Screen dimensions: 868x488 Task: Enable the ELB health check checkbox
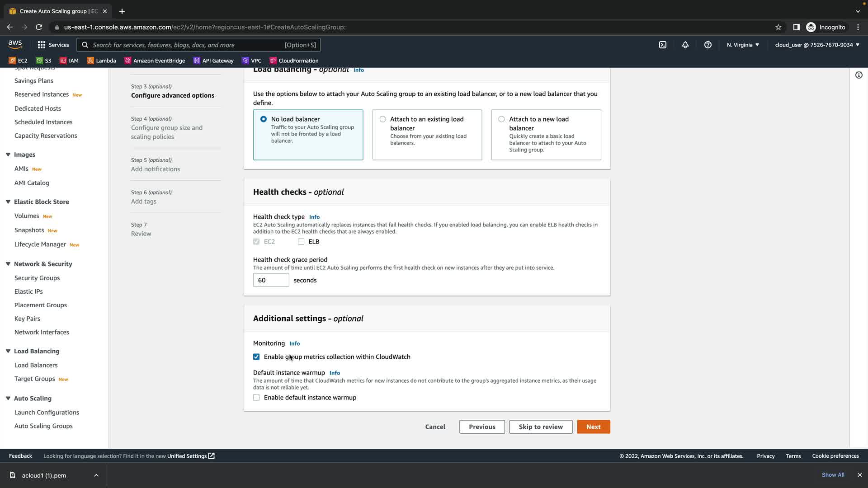301,242
